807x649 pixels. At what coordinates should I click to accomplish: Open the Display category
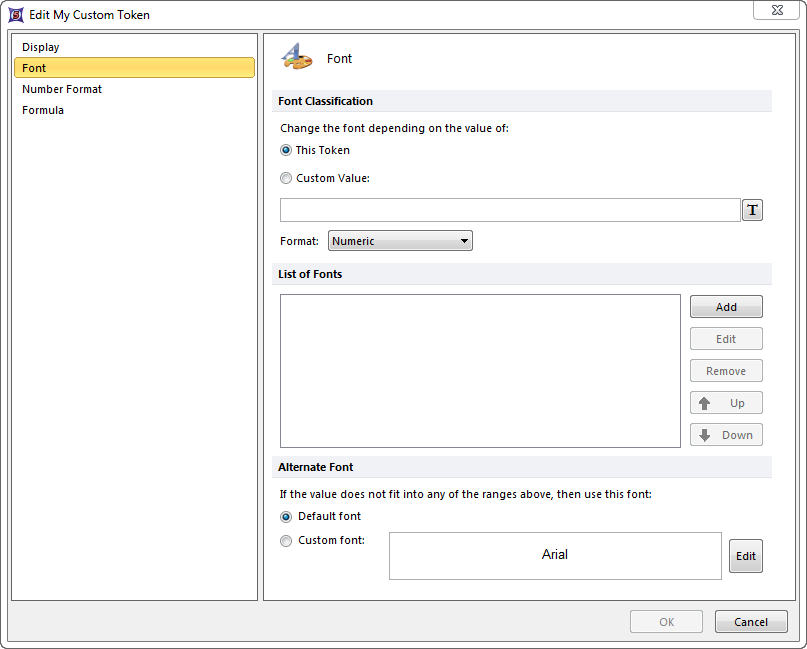click(41, 47)
